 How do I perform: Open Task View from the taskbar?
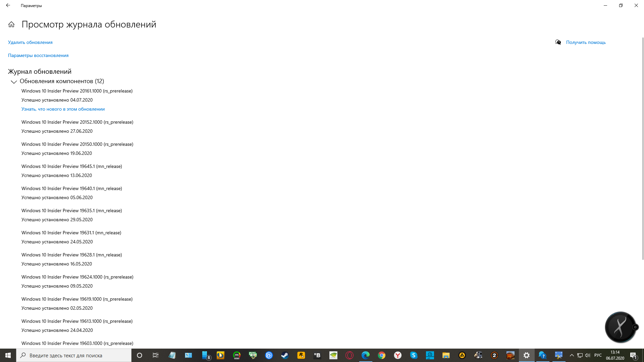pos(156,355)
